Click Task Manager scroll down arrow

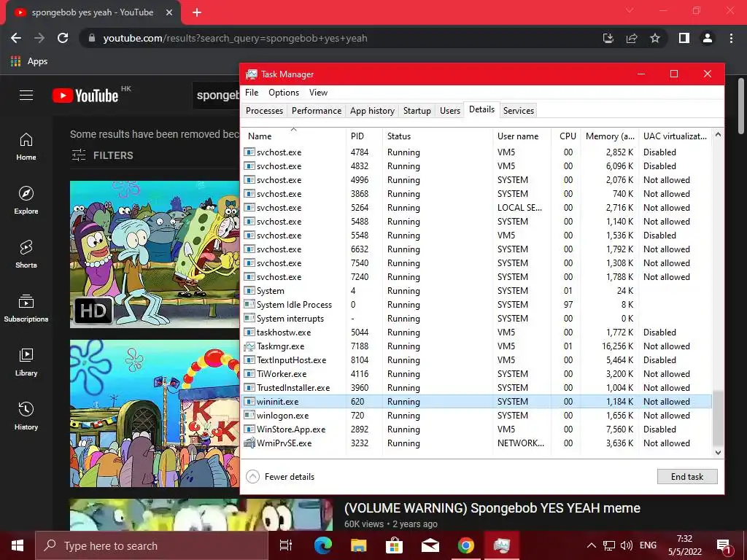click(718, 452)
